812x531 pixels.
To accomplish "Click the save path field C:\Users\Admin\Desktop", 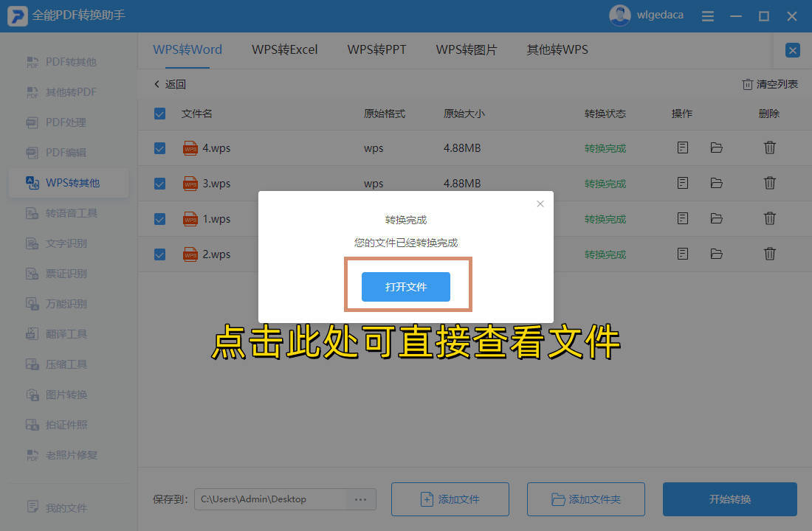I will (269, 499).
